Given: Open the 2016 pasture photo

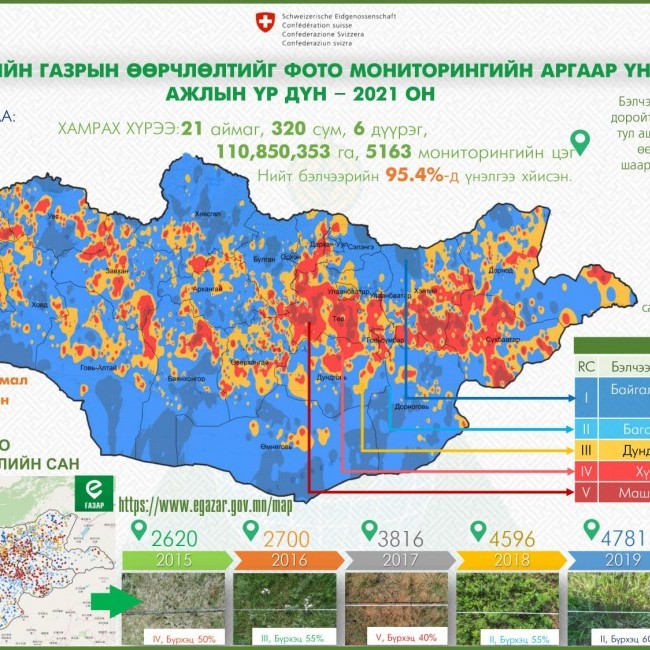Looking at the screenshot, I should (x=285, y=609).
